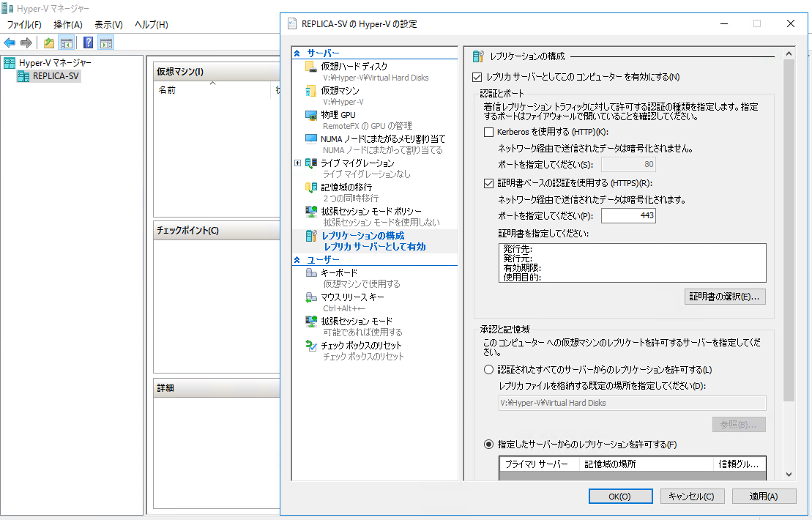Click the 拡張セッション モード ポリシー icon

click(x=310, y=212)
